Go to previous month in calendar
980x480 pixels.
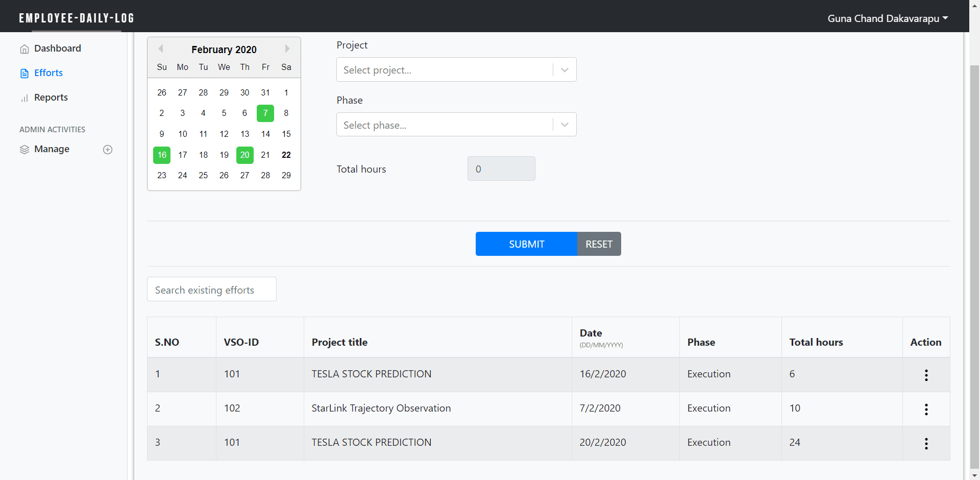point(161,49)
